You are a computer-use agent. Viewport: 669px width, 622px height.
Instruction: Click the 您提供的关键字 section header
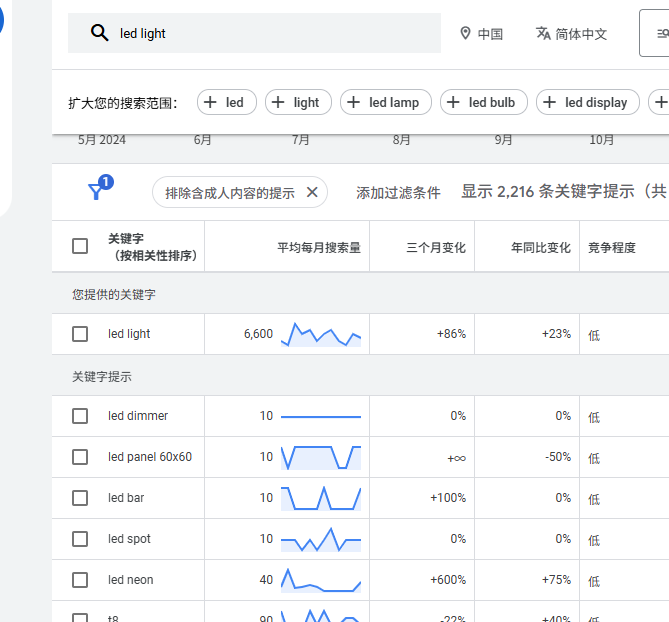pos(113,294)
